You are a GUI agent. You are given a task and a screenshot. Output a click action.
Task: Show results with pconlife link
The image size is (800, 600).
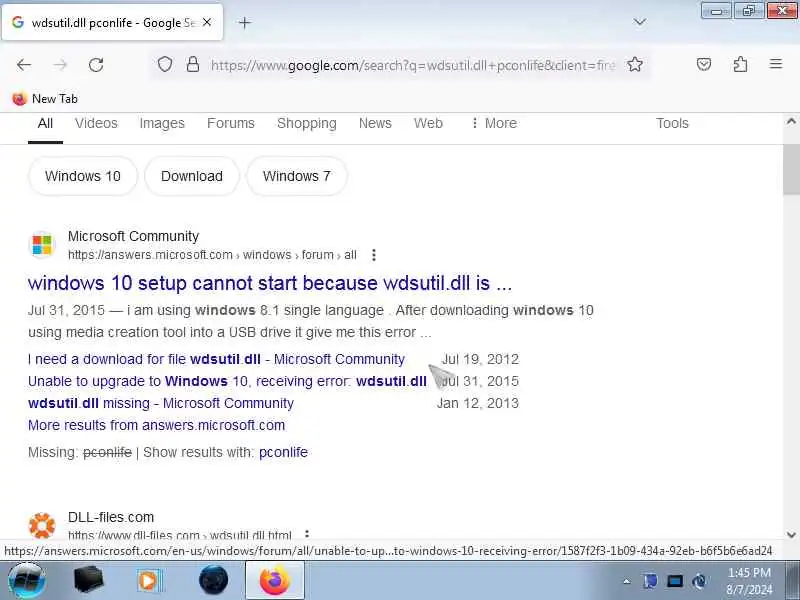(283, 452)
